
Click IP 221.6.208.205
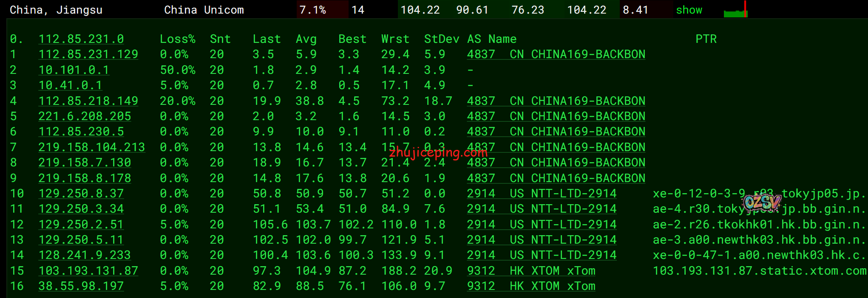pyautogui.click(x=85, y=116)
